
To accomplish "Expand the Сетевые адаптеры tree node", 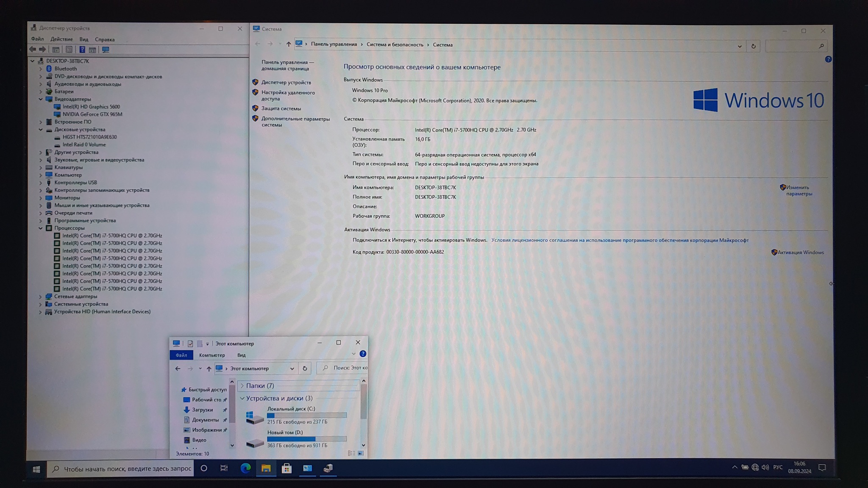I will [41, 297].
